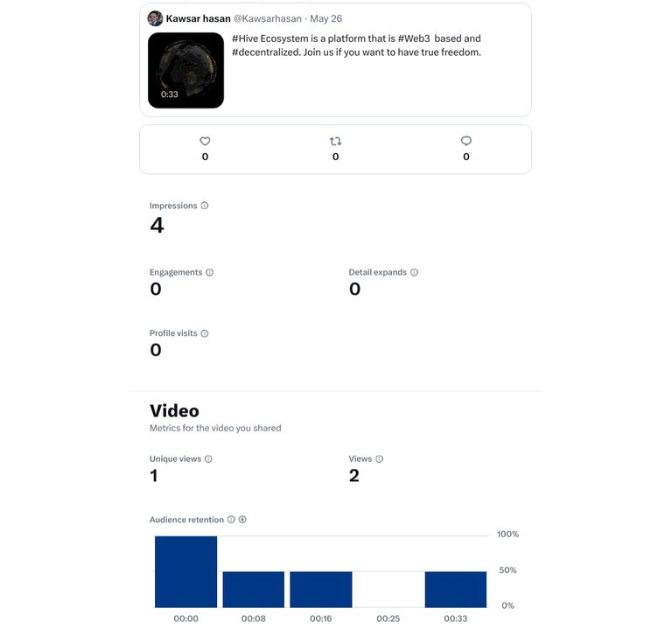Open Kawsar hasan profile avatar
The width and height of the screenshot is (672, 643).
[x=155, y=18]
